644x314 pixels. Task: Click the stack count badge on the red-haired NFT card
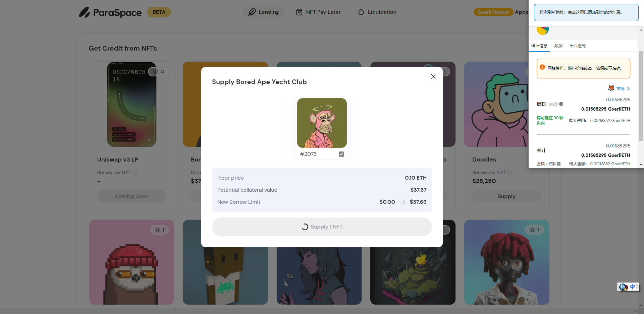[x=535, y=230]
